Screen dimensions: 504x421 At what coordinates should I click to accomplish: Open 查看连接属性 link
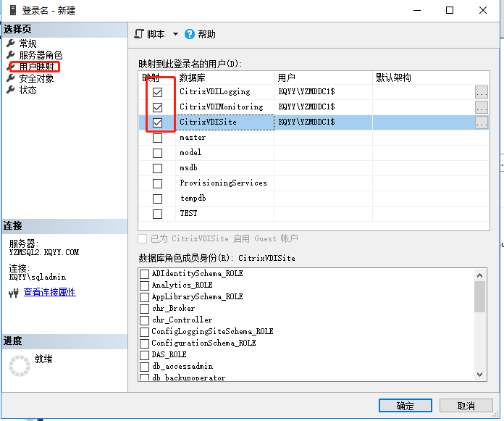click(x=49, y=293)
